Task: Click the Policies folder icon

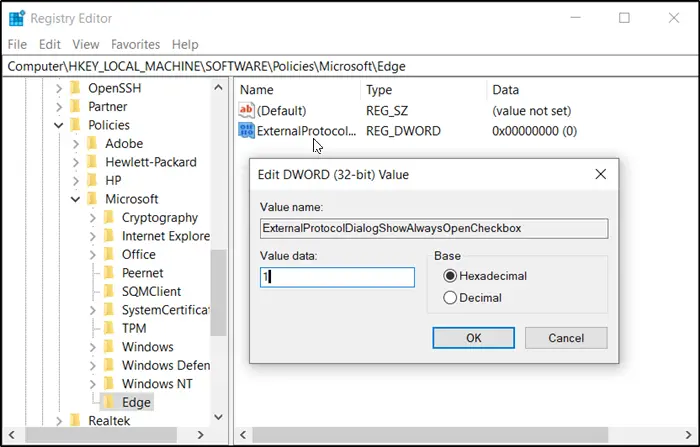Action: pyautogui.click(x=76, y=125)
